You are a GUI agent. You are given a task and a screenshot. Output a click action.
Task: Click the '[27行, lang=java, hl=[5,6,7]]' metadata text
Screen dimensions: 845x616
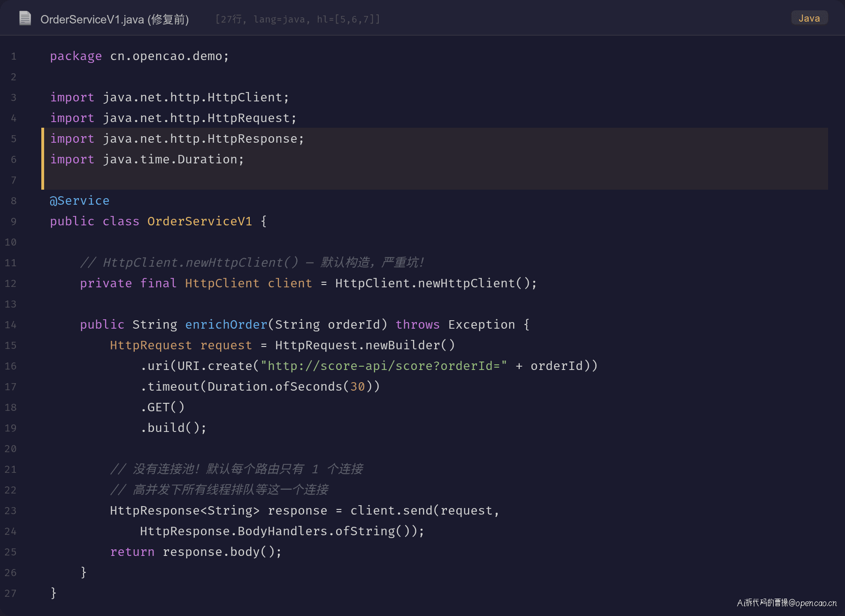298,19
